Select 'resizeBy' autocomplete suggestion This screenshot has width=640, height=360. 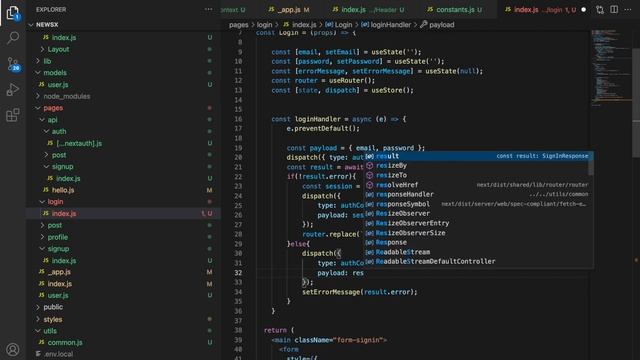[x=476, y=166]
